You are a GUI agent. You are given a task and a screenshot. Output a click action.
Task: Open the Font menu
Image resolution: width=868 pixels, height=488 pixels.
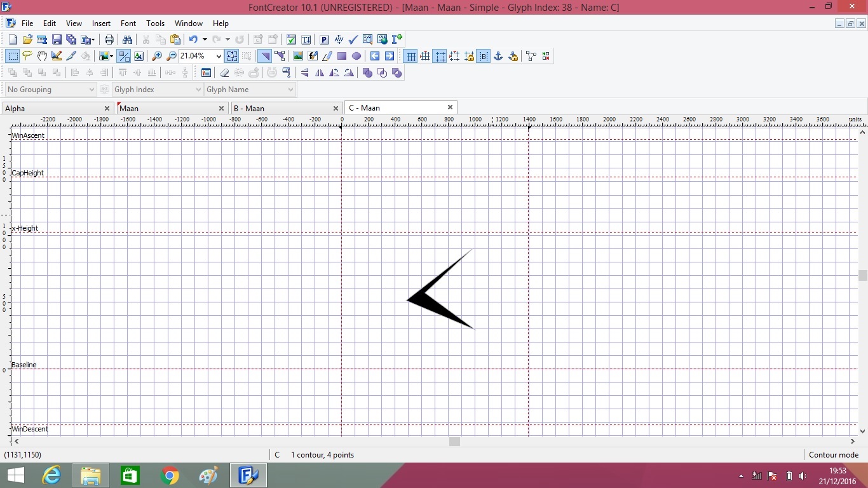pyautogui.click(x=128, y=24)
